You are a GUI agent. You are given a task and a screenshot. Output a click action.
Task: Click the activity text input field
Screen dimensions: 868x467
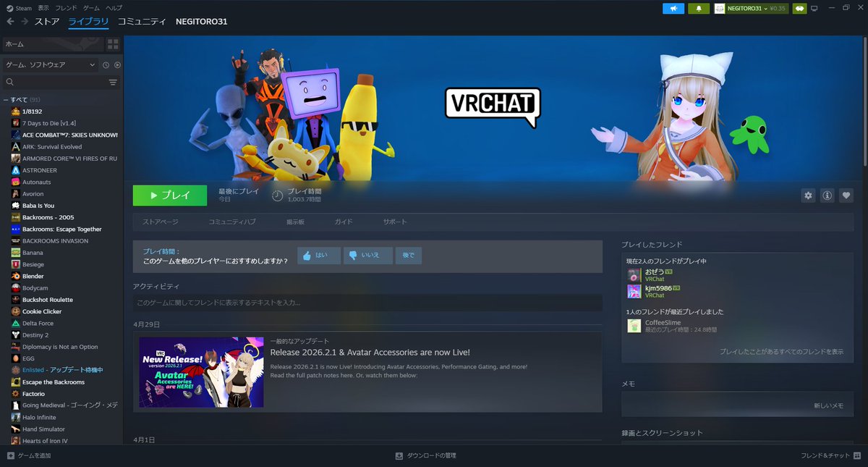[367, 303]
